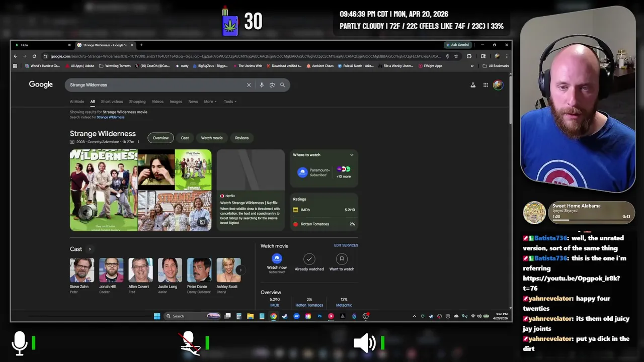Image resolution: width=644 pixels, height=362 pixels.
Task: Switch to the Hulu tab
Action: 43,45
